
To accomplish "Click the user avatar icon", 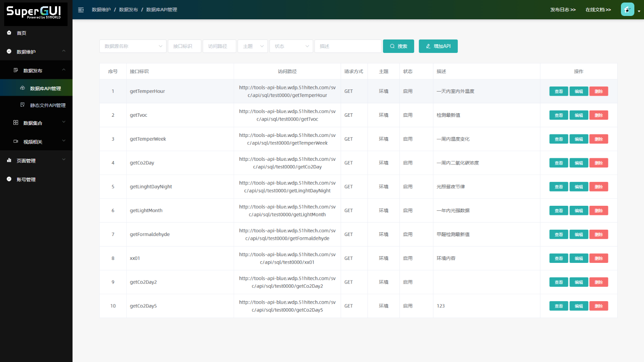I will [627, 9].
